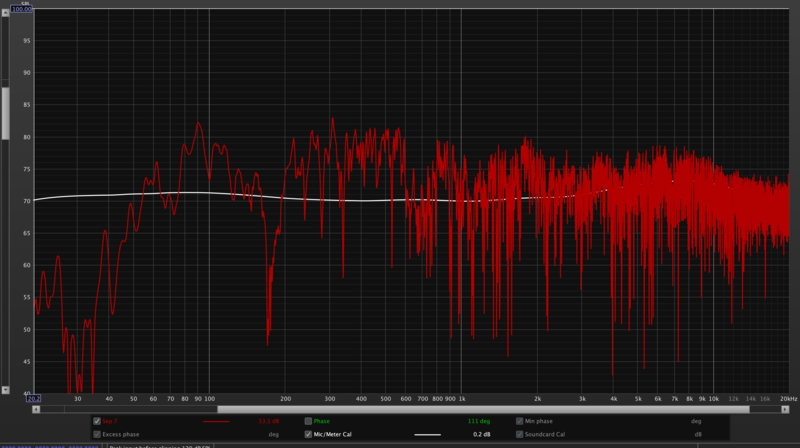Toggle the Min phase checkbox
This screenshot has width=800, height=448.
[519, 422]
